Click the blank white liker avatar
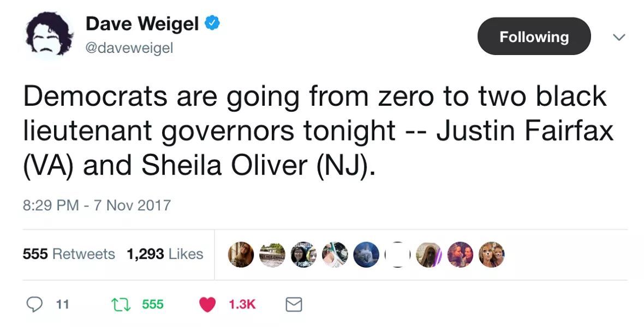Image resolution: width=644 pixels, height=327 pixels. click(x=397, y=255)
